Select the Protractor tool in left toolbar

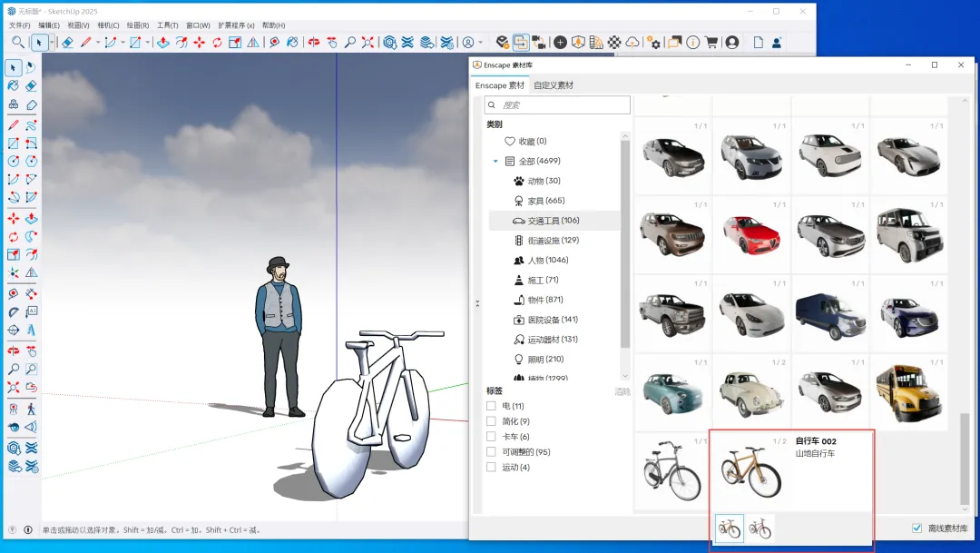(x=13, y=311)
